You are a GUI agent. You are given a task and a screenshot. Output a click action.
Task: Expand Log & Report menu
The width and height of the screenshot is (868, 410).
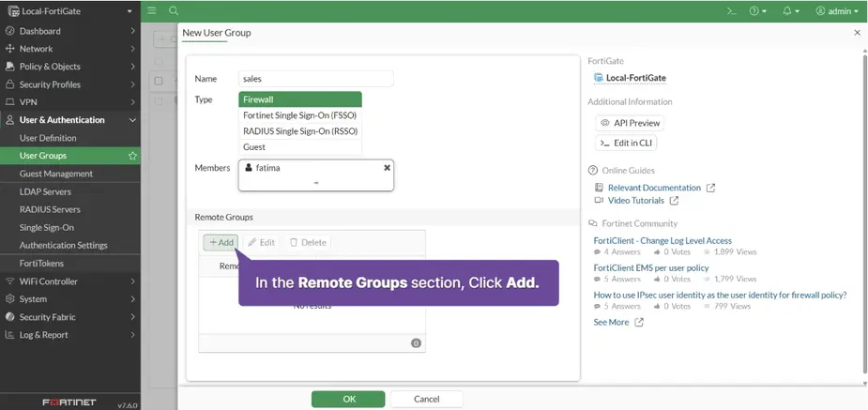click(x=70, y=335)
